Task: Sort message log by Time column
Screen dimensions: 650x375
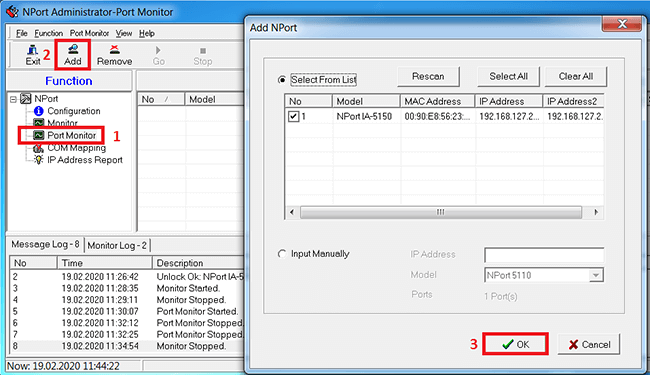Action: [104, 263]
